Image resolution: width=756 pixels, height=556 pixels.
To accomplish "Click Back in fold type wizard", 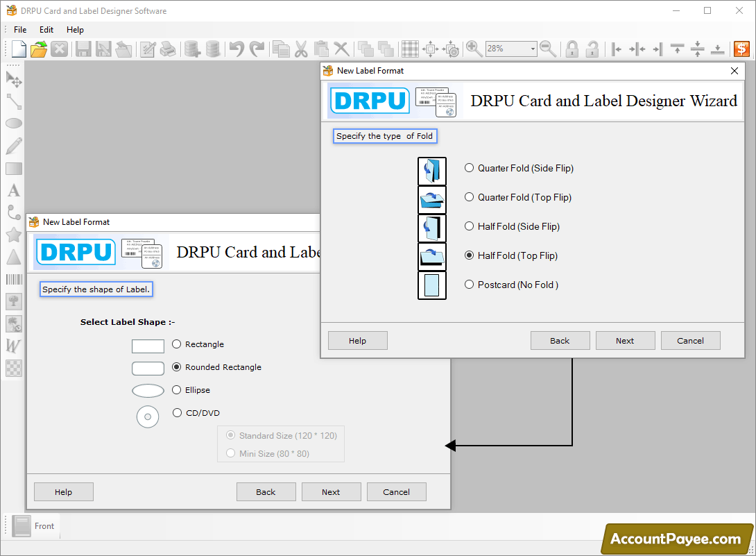I will click(560, 341).
